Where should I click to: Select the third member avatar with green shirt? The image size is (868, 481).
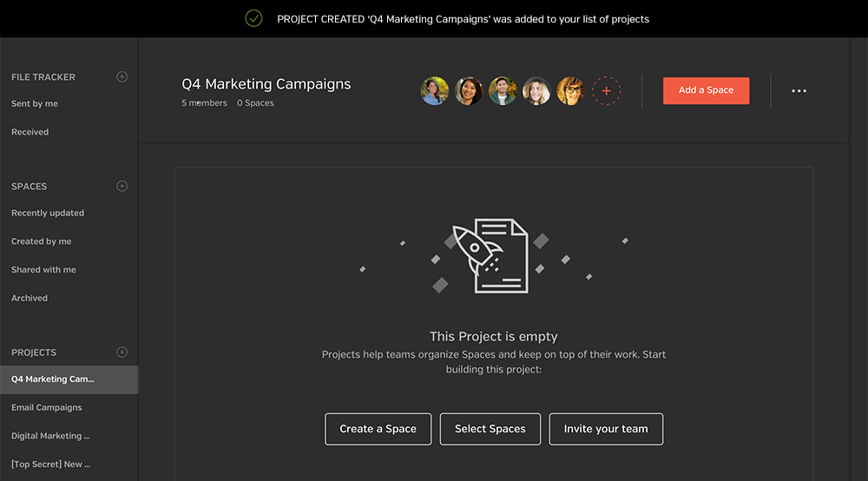[503, 91]
